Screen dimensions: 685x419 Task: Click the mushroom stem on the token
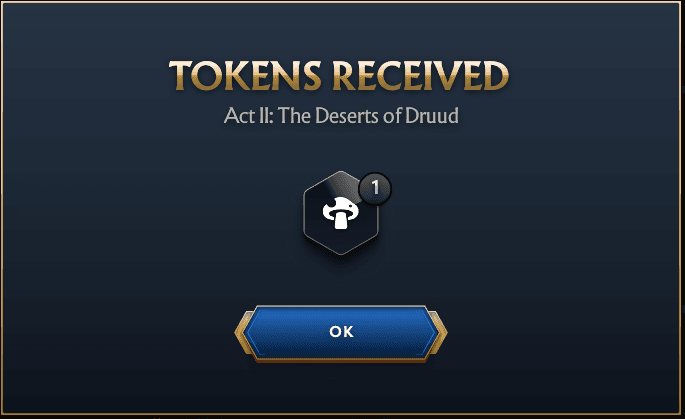(341, 220)
